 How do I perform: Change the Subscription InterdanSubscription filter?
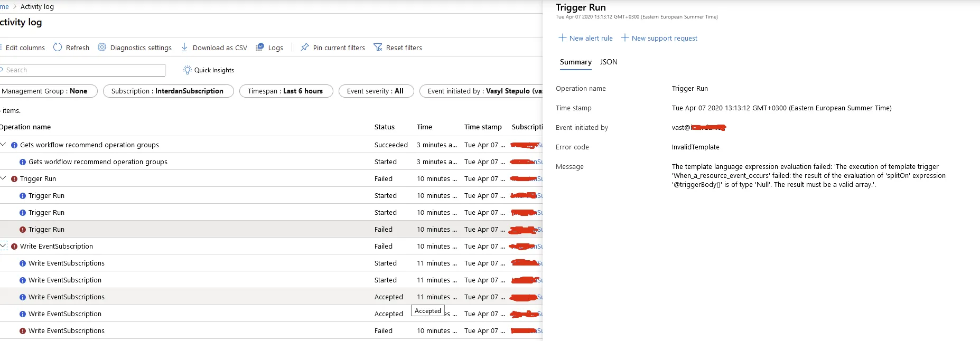(x=167, y=91)
